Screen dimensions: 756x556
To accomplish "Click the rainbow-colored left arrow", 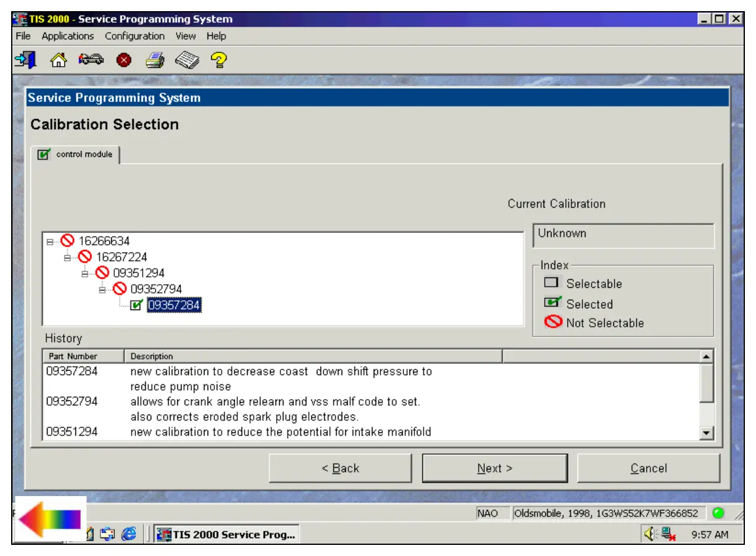I will 51,519.
